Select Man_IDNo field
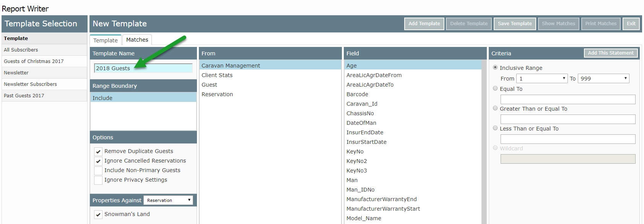Viewport: 644px width, 224px height. point(413,190)
